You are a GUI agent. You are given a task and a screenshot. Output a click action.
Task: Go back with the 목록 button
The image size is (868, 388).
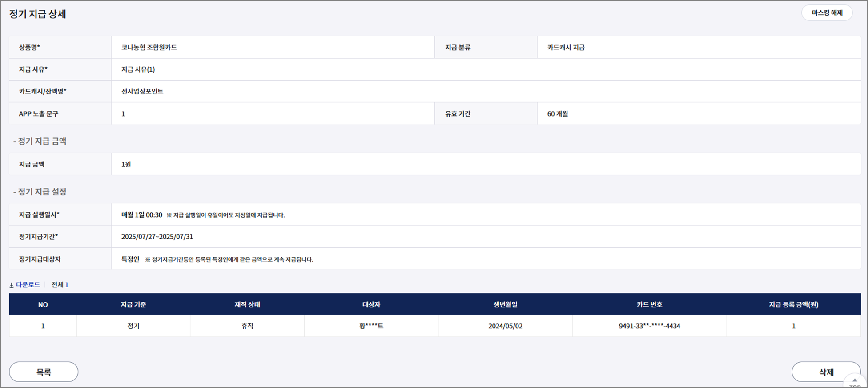point(44,372)
